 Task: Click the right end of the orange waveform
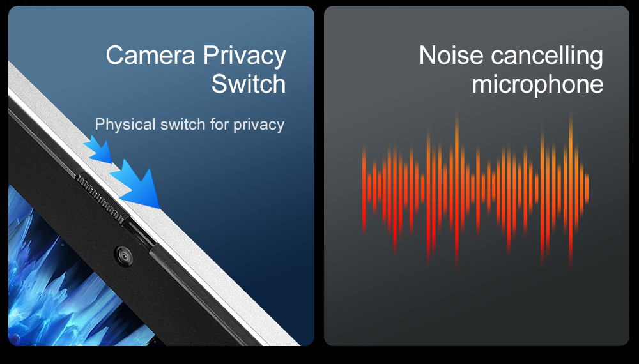[x=587, y=188]
